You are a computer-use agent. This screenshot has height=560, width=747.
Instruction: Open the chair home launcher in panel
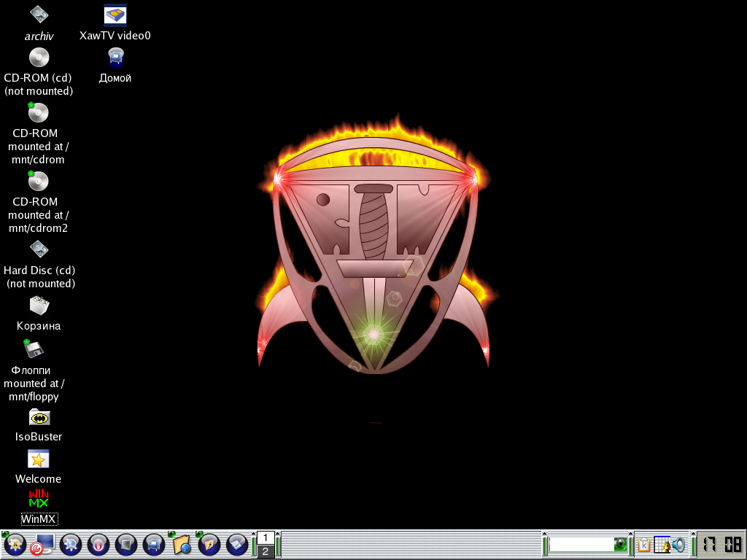pos(153,544)
